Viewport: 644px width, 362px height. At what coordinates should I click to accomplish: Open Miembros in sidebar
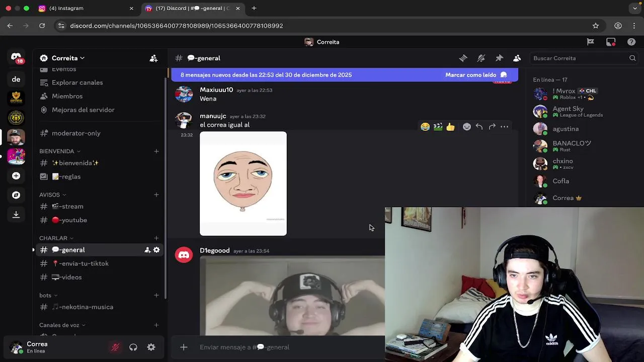(99, 96)
